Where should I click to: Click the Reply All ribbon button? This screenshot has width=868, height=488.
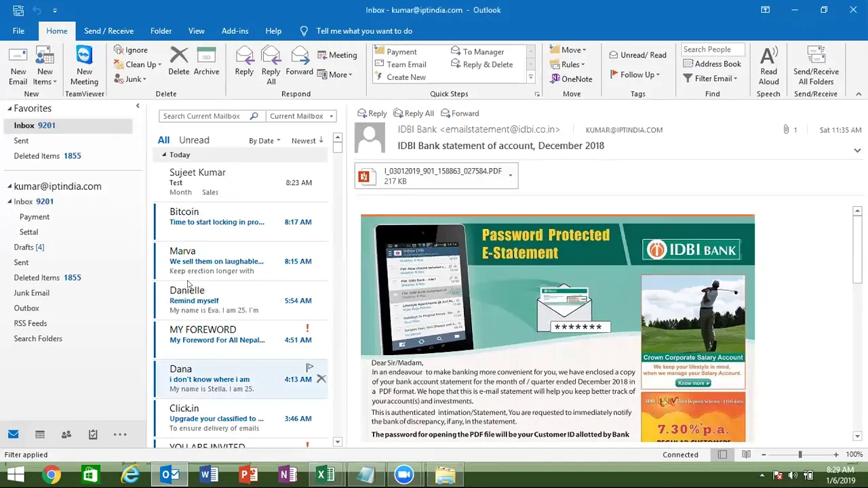(271, 66)
